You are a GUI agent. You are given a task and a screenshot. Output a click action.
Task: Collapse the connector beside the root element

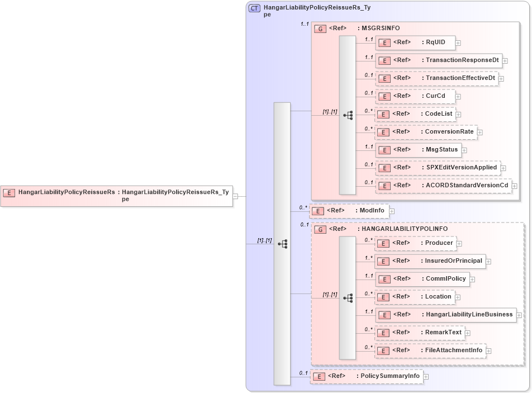click(x=236, y=195)
